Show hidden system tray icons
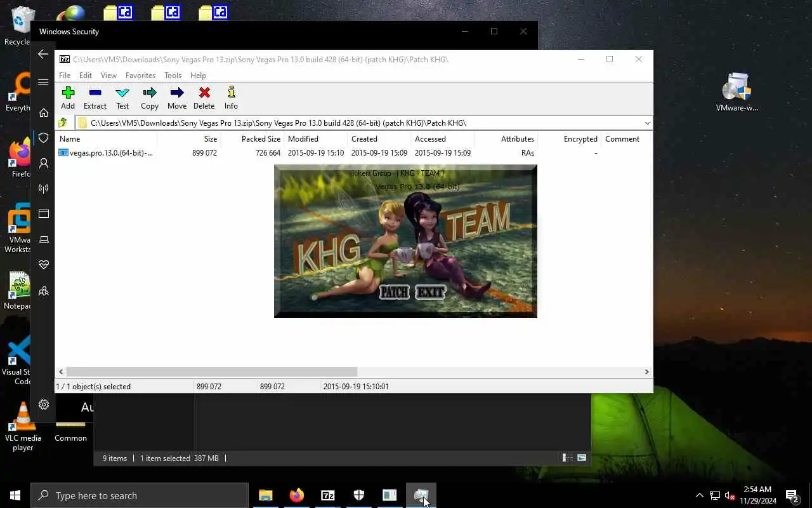Viewport: 812px width, 508px height. (699, 495)
